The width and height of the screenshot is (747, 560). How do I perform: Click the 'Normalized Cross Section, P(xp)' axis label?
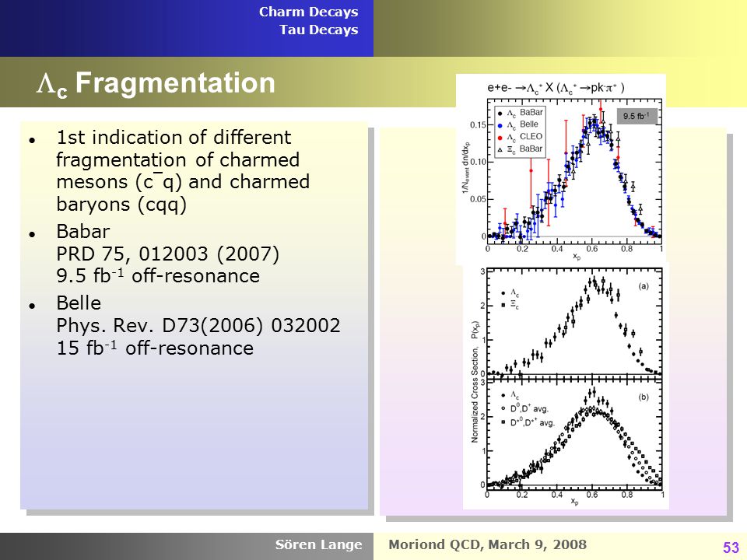point(475,382)
